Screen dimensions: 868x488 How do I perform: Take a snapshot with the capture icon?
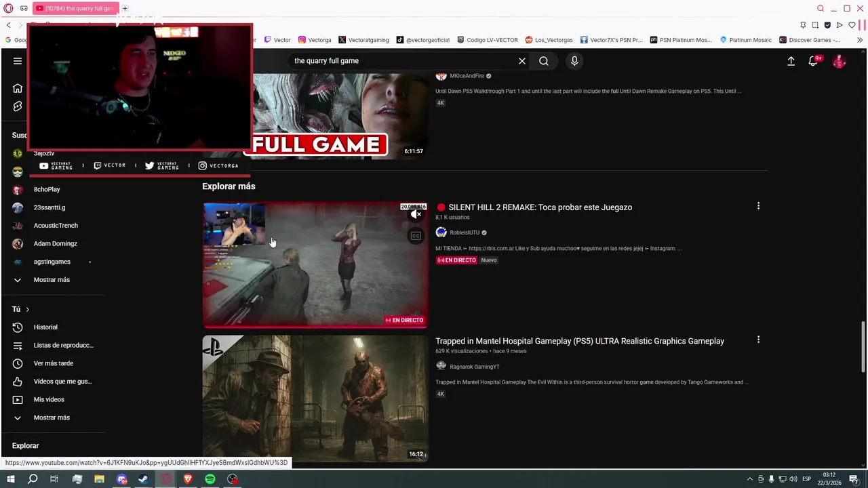click(815, 25)
